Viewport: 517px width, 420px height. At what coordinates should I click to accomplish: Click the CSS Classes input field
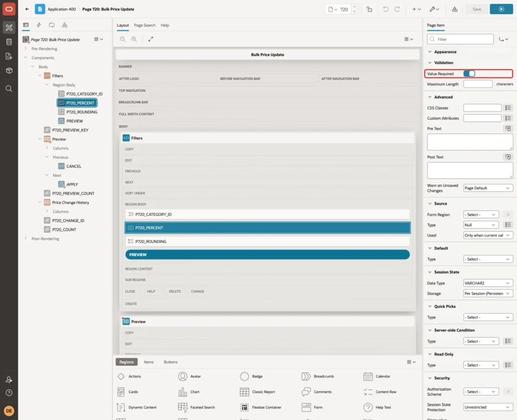click(x=482, y=108)
